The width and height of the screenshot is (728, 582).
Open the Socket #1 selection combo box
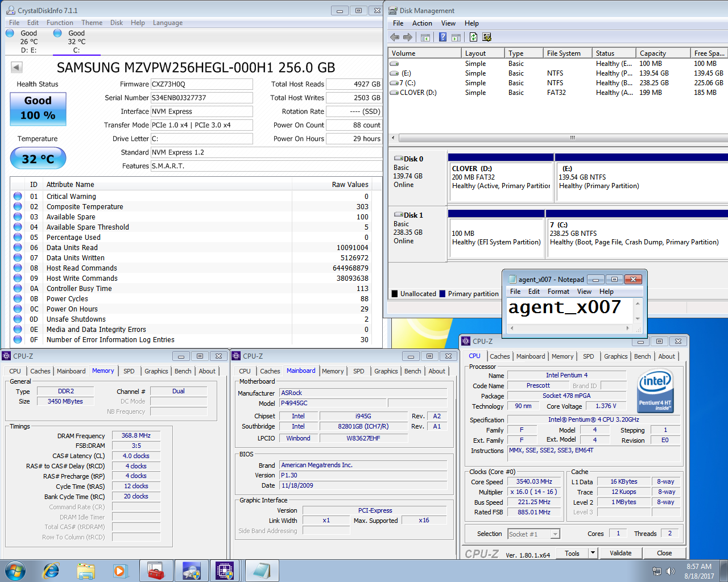533,534
